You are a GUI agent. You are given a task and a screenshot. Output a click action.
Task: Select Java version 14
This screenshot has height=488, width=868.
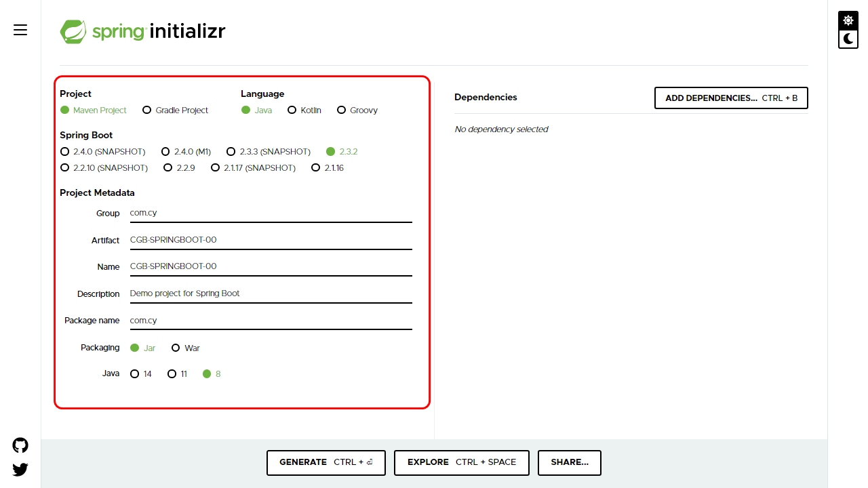point(141,373)
